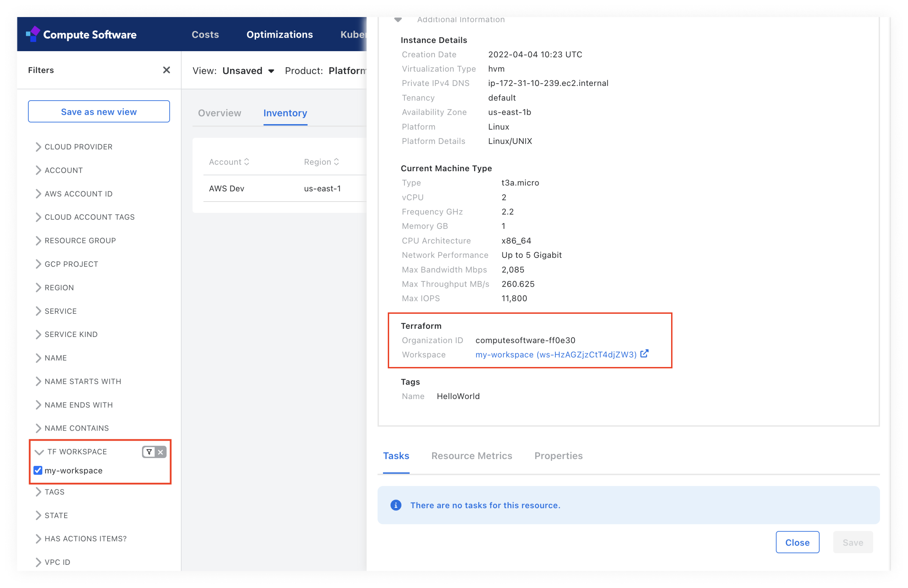Screen dimensions: 908x588
Task: Expand the SERVICE KIND filter
Action: [x=66, y=334]
